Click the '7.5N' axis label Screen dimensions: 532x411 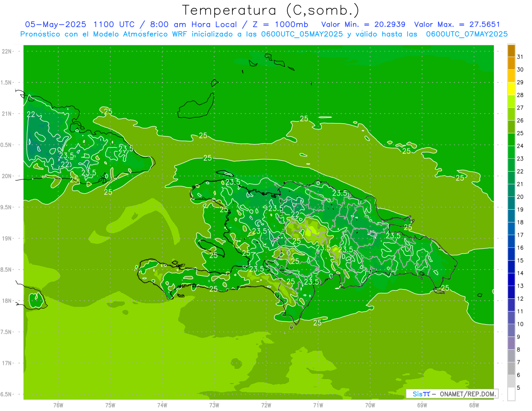[x=7, y=332]
